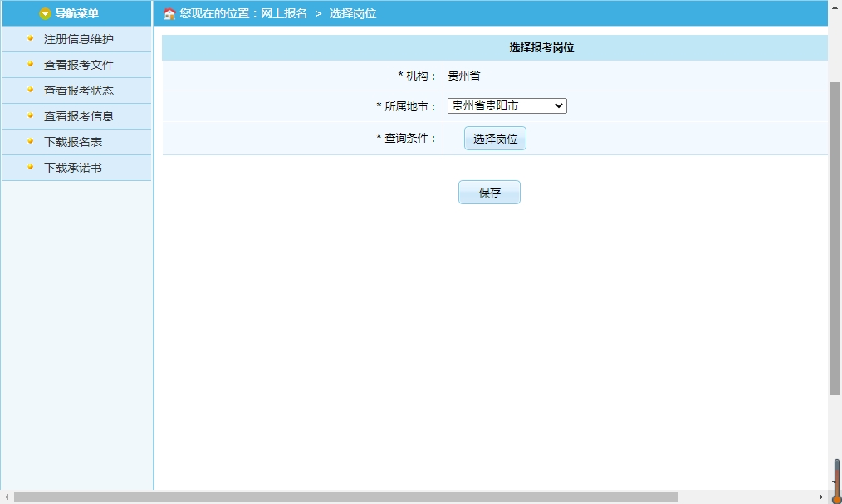Go to 查看报考文件 in the sidebar
The width and height of the screenshot is (842, 504).
click(79, 65)
